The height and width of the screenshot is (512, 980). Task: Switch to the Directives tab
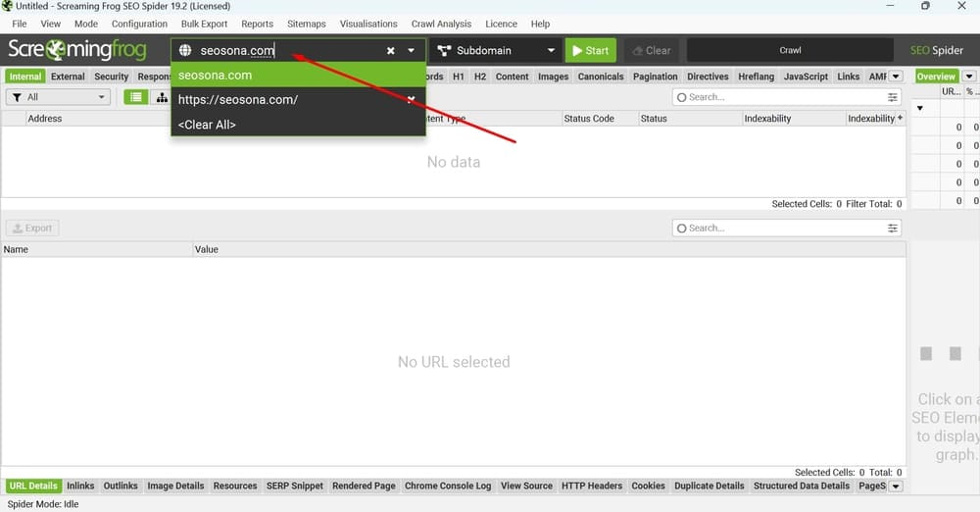pos(708,77)
